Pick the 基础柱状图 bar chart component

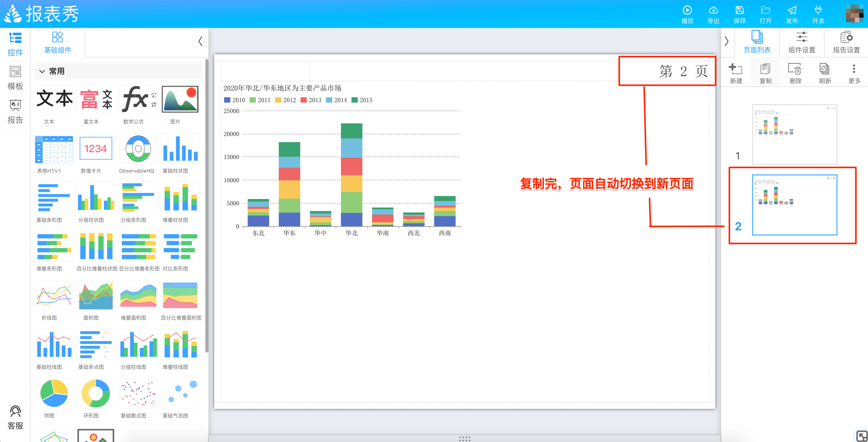[180, 149]
